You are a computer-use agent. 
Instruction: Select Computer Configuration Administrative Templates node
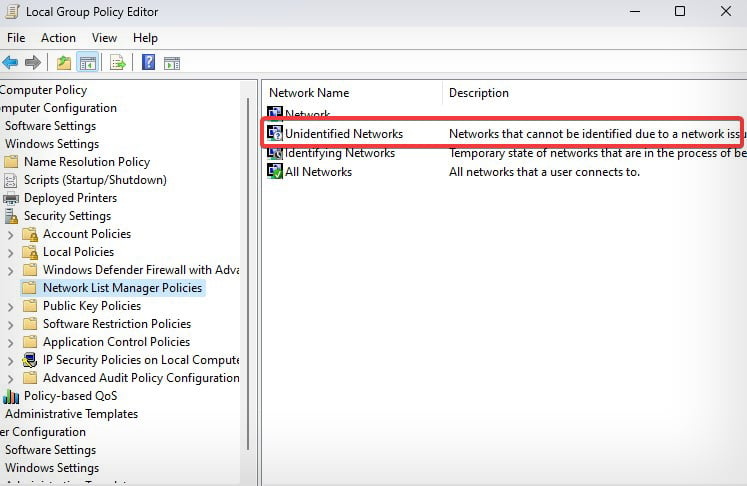coord(71,414)
